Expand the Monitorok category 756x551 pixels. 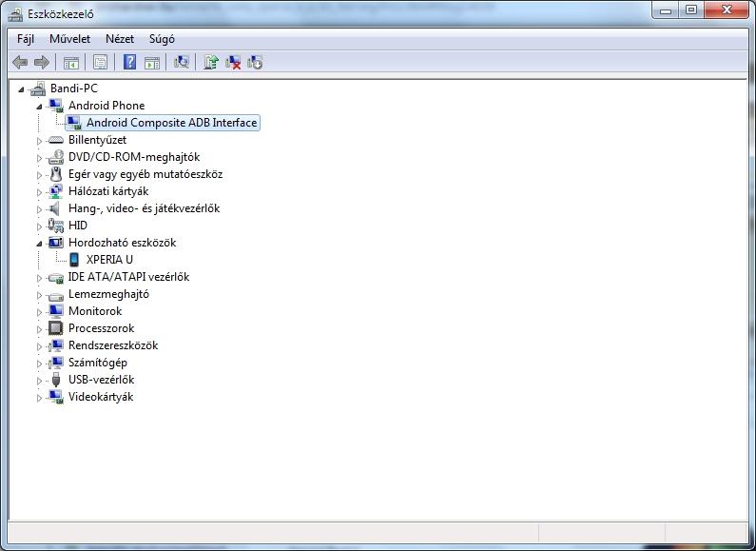pos(39,312)
